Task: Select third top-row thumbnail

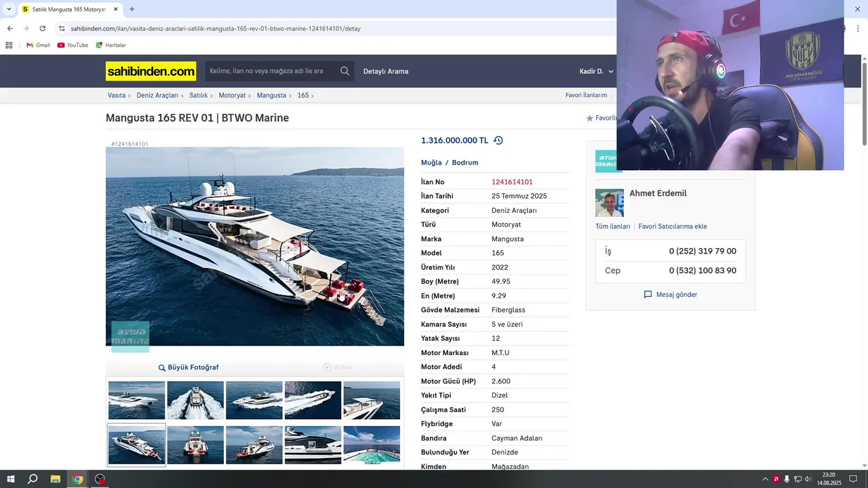Action: pyautogui.click(x=254, y=400)
